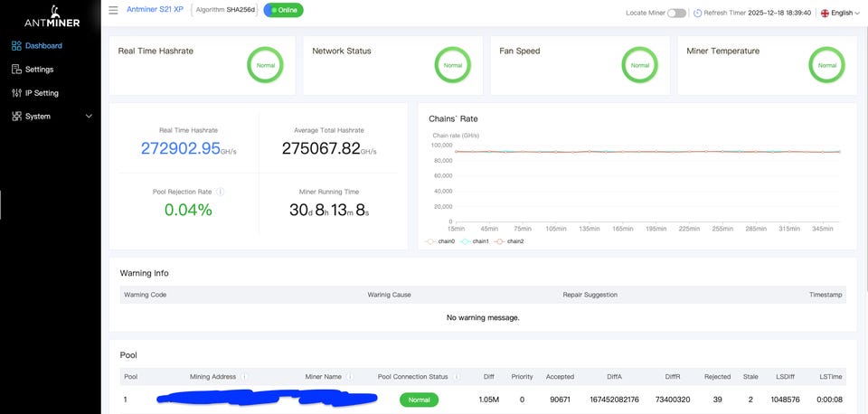Click the Timestamp column header

(826, 295)
